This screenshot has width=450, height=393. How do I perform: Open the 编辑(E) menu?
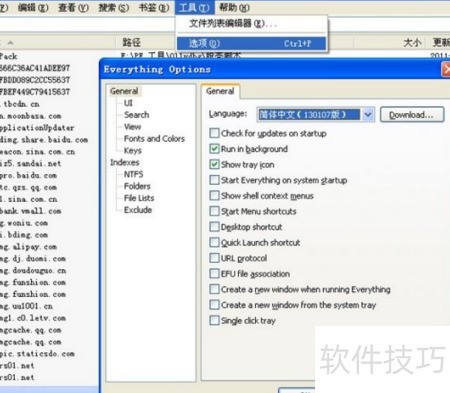[x=33, y=7]
